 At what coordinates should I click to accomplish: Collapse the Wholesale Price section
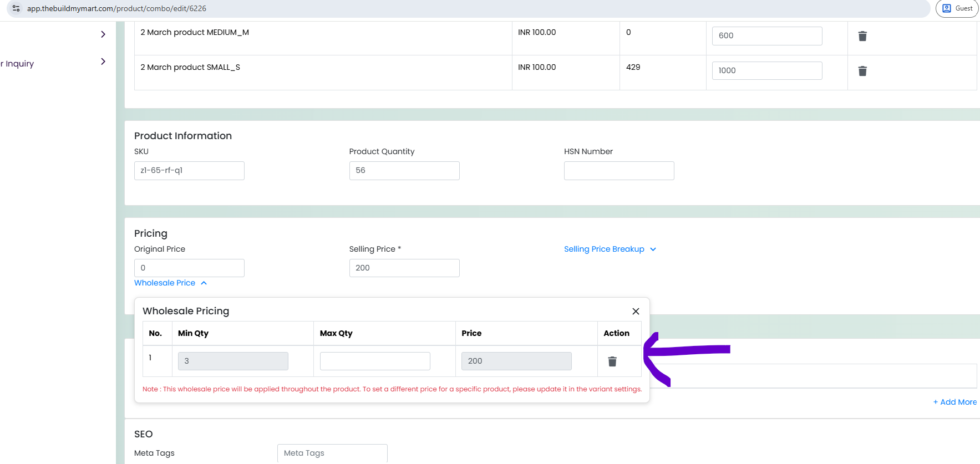[x=170, y=283]
